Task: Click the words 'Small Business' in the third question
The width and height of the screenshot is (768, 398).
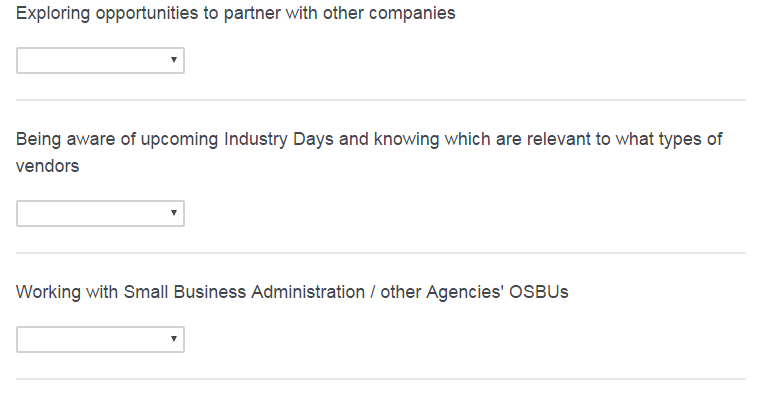Action: coord(185,292)
